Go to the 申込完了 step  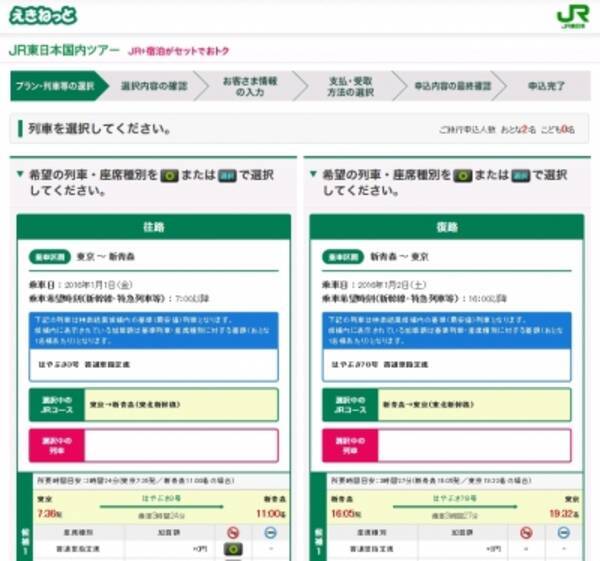point(546,86)
